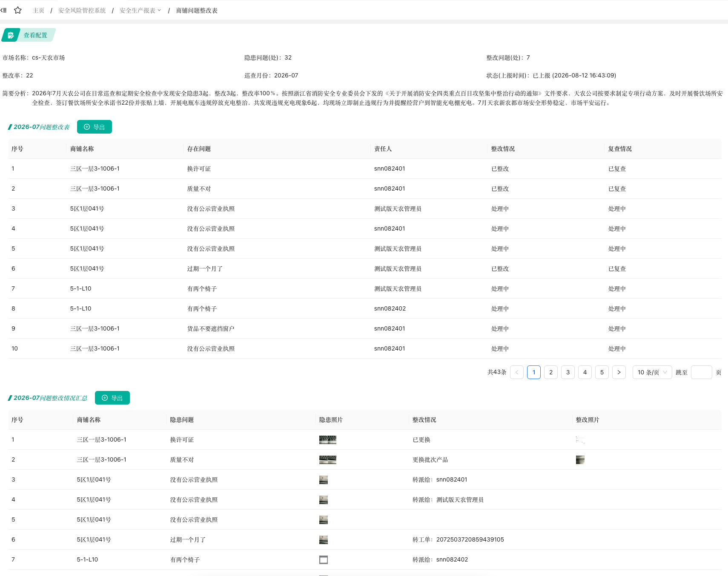Click previous page arrow in pagination
Image resolution: width=728 pixels, height=576 pixels.
pyautogui.click(x=517, y=372)
